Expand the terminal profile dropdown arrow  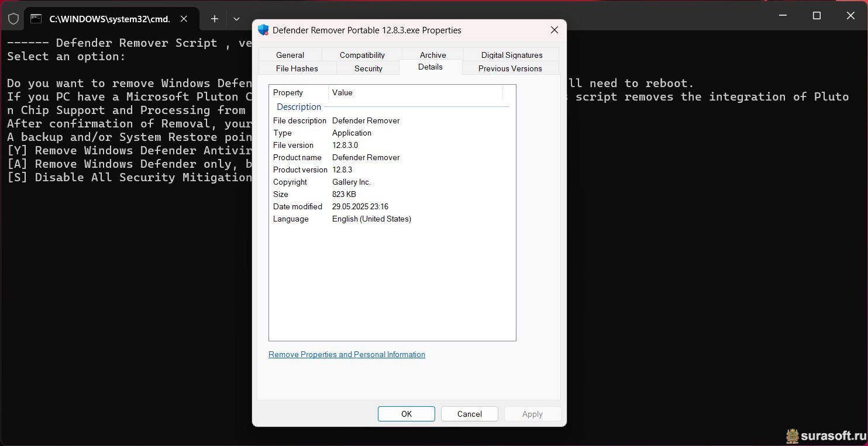click(236, 19)
